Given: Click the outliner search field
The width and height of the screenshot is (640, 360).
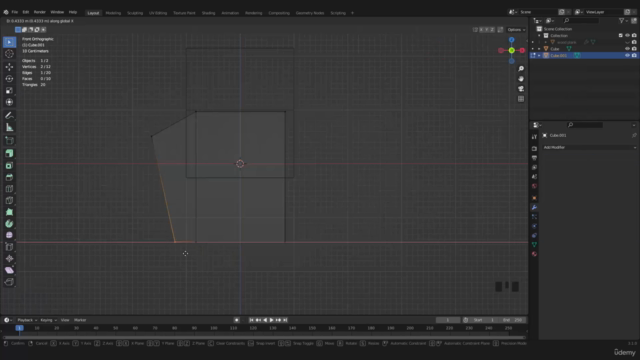Looking at the screenshot, I should [581, 20].
